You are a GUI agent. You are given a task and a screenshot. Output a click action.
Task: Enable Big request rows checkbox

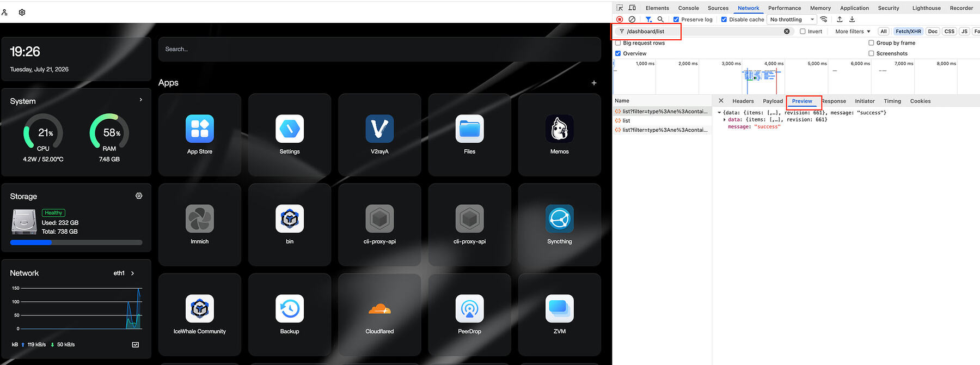pyautogui.click(x=618, y=42)
